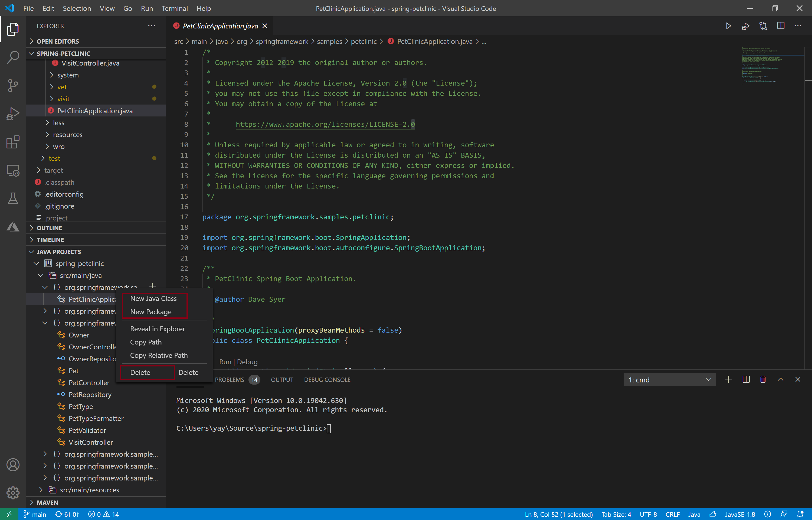Toggle maximized panel size chevron
Viewport: 812px width, 520px height.
[x=780, y=379]
